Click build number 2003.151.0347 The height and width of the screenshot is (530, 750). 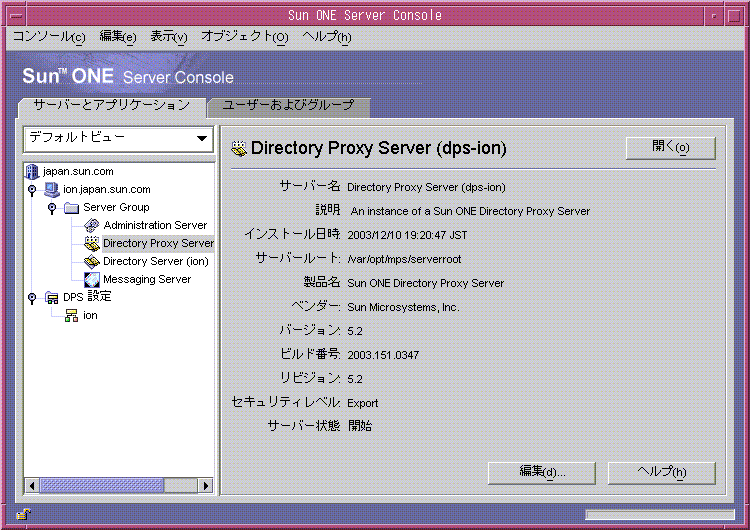click(x=383, y=355)
